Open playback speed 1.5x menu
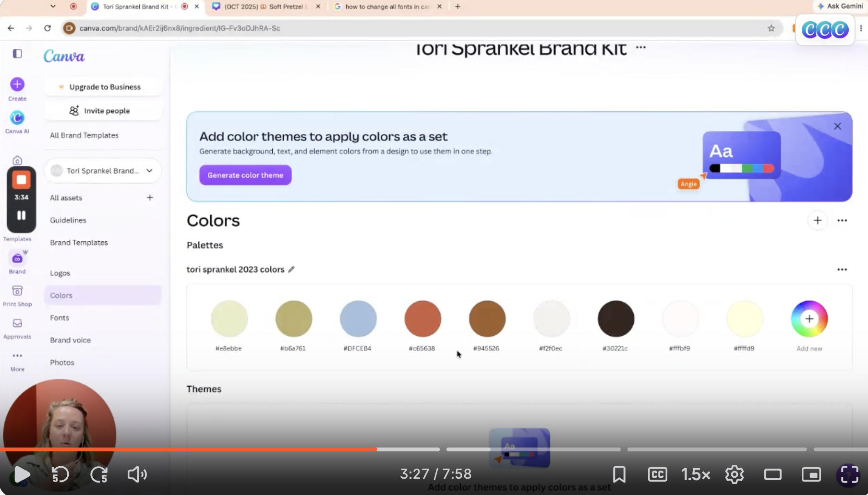The width and height of the screenshot is (868, 495). (695, 474)
